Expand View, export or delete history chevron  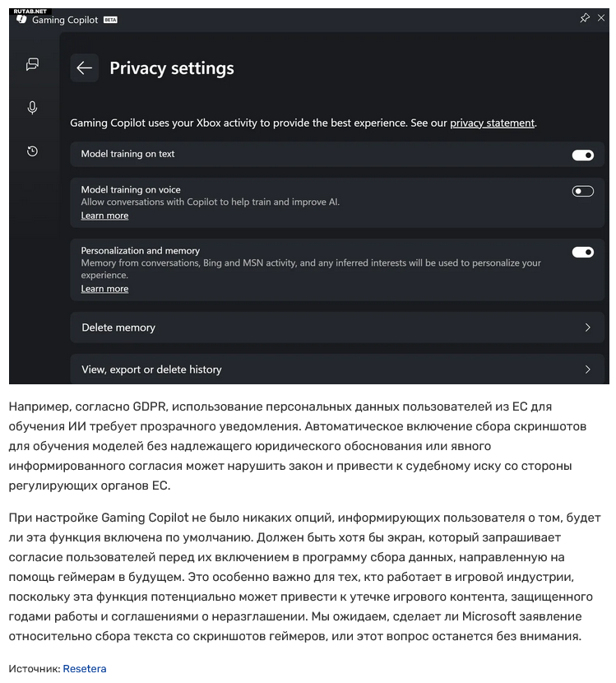[587, 369]
